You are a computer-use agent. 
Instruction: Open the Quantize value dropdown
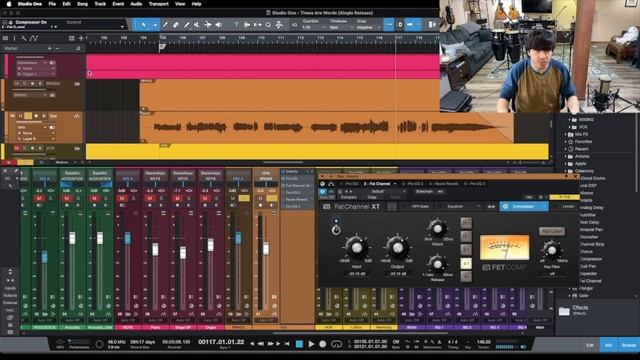coord(313,27)
